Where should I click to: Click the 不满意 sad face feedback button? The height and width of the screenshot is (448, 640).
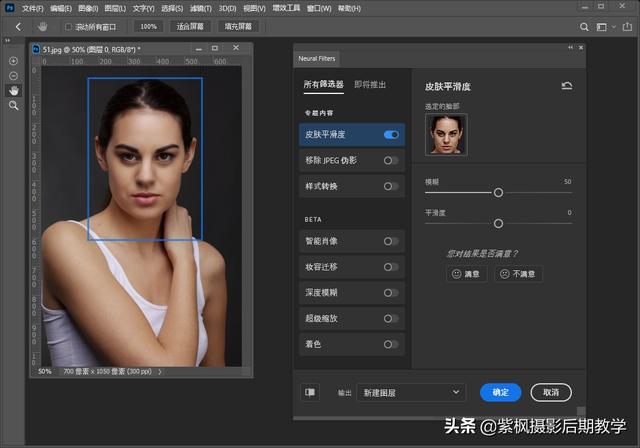coord(518,273)
